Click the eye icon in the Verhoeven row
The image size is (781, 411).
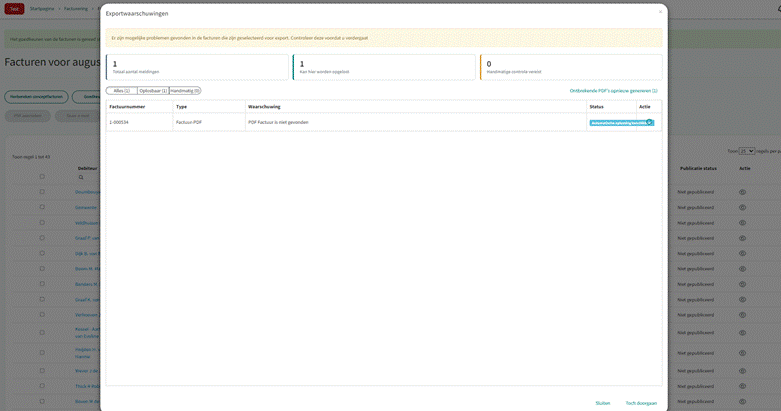(x=742, y=315)
